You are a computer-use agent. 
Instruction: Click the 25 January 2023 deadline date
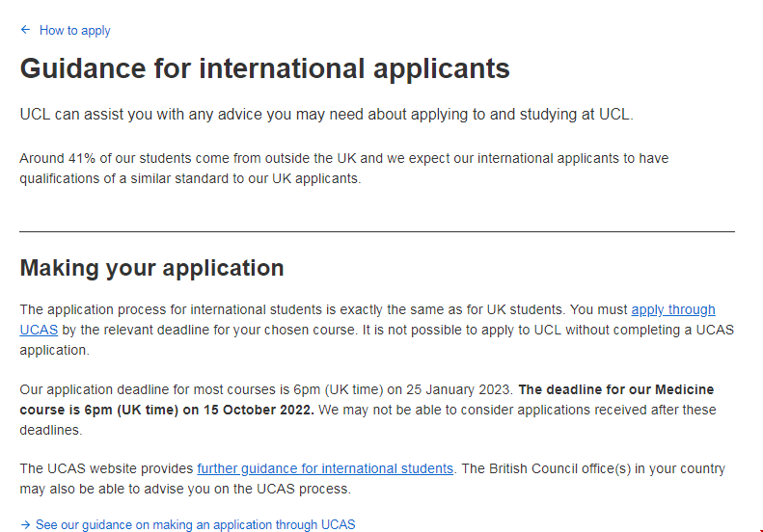click(456, 390)
